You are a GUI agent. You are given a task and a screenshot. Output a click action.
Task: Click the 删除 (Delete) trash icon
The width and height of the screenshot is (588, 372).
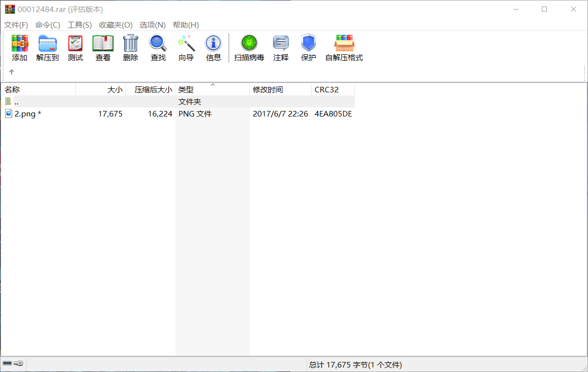coord(130,48)
